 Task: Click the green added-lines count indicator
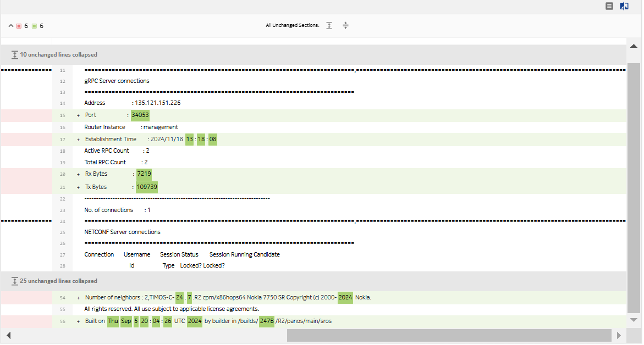(x=37, y=26)
